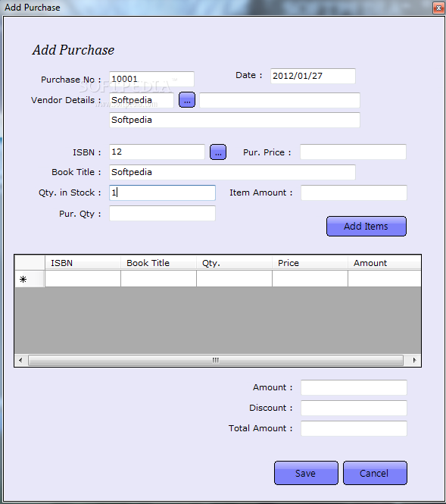Click the empty Book Title cell in new row
The image size is (446, 504).
158,279
